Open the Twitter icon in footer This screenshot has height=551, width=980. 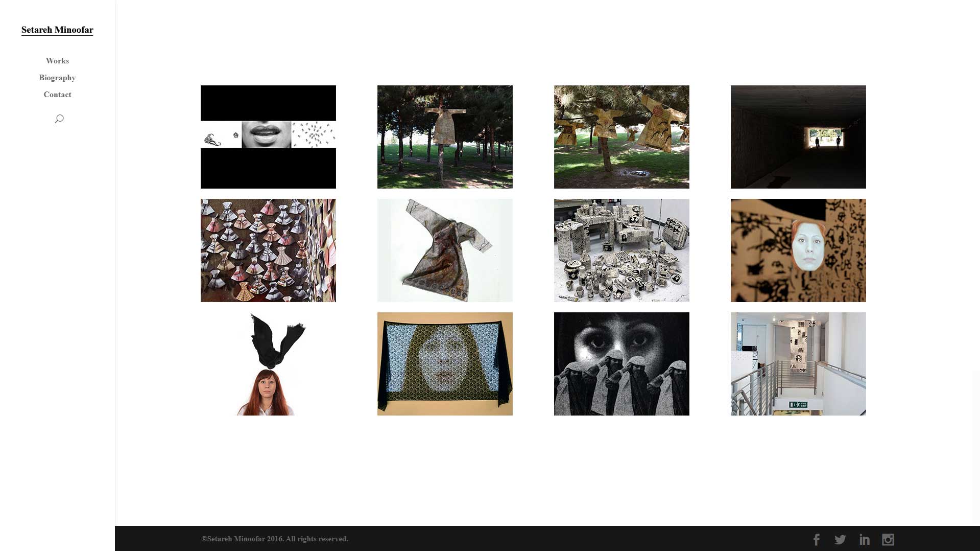pyautogui.click(x=840, y=540)
